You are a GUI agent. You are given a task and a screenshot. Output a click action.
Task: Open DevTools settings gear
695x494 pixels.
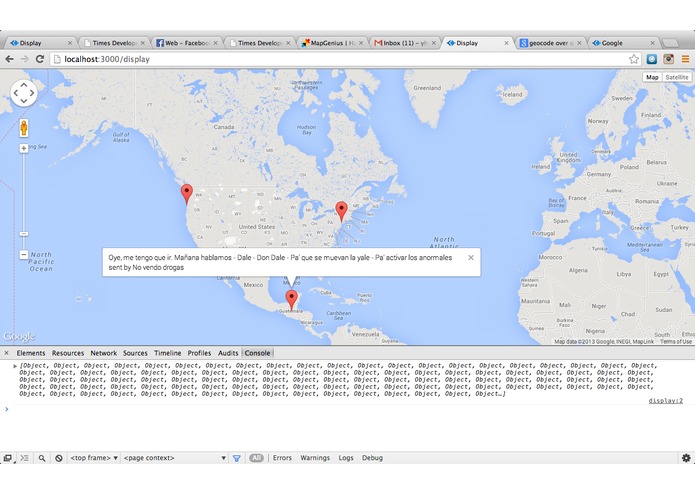686,458
